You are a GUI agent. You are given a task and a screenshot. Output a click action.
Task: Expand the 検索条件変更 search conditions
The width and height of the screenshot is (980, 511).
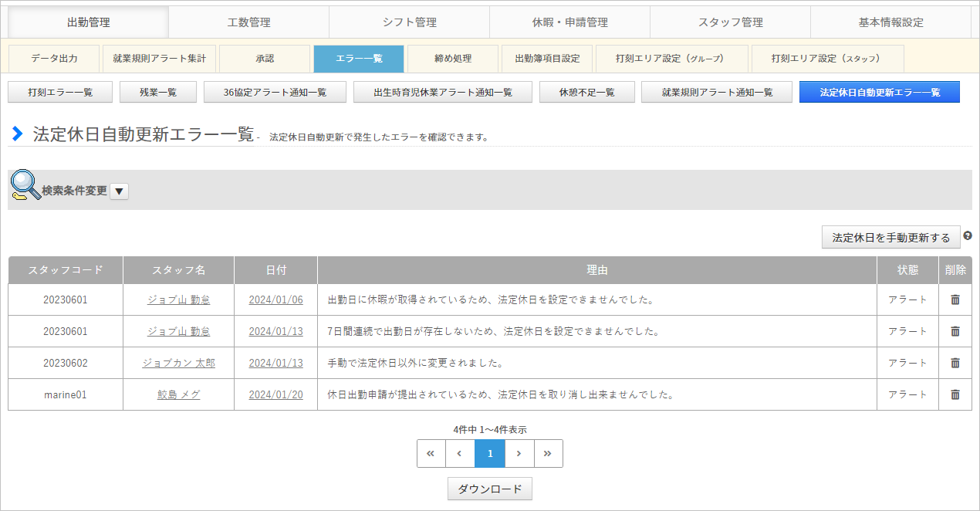(x=119, y=191)
